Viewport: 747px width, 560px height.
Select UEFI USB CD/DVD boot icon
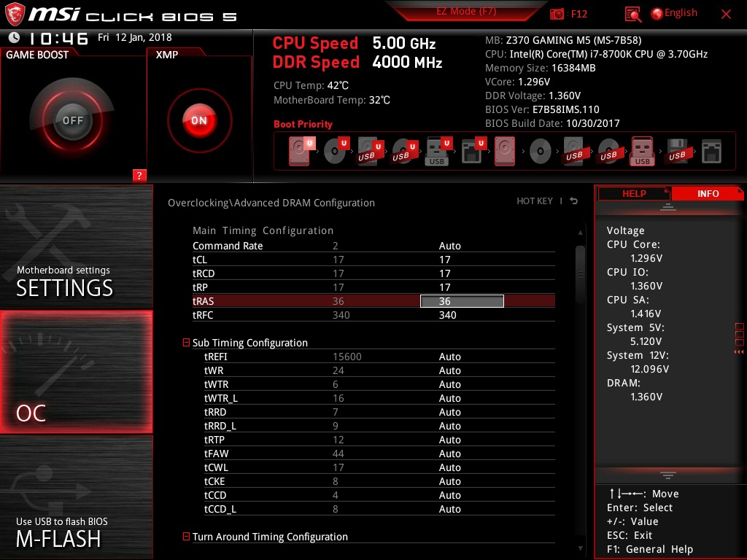404,152
